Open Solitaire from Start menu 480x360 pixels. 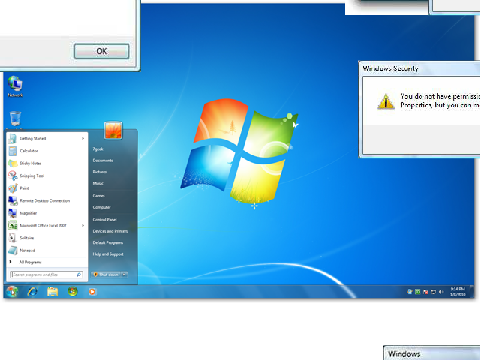pos(47,238)
